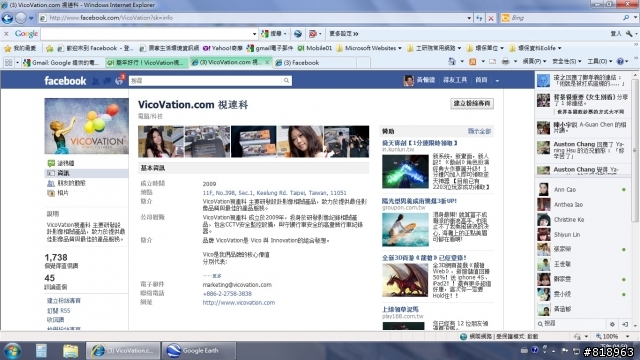This screenshot has width=640, height=360.
Task: Select the Info item in page sidebar
Action: pos(86,173)
